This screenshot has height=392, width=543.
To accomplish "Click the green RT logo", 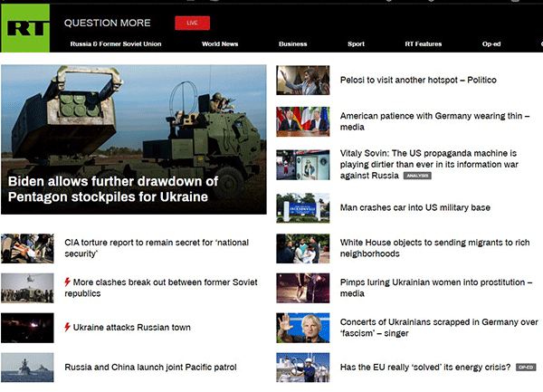I will pos(25,28).
